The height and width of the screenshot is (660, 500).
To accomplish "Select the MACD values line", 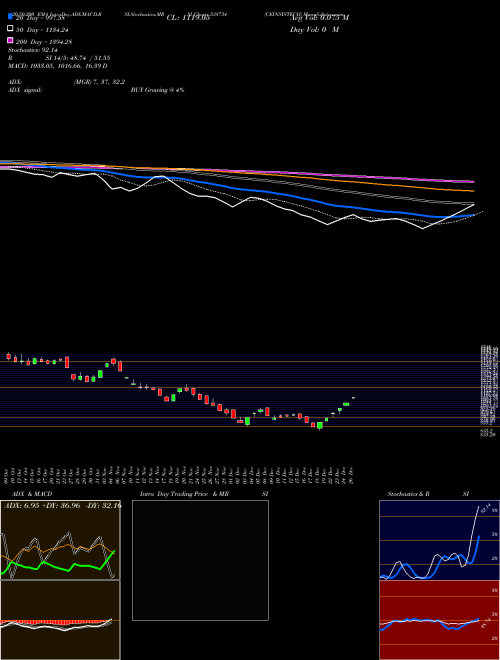I will [58, 66].
